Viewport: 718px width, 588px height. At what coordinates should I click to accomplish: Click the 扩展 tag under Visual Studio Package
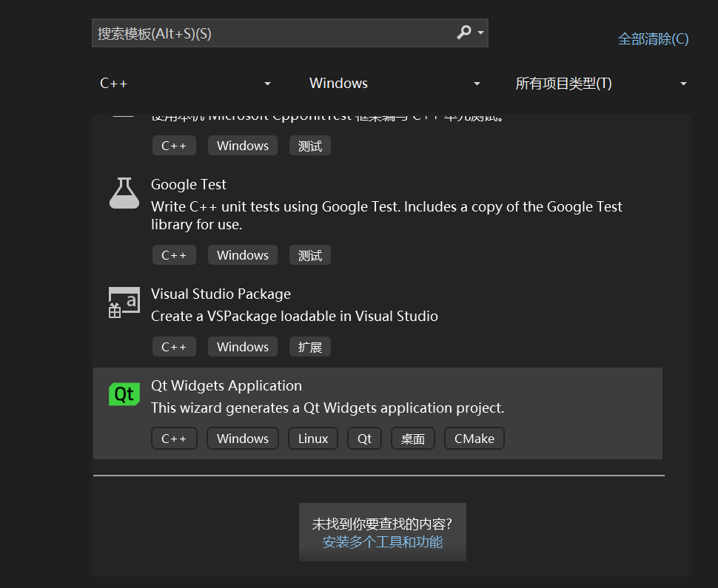coord(309,346)
